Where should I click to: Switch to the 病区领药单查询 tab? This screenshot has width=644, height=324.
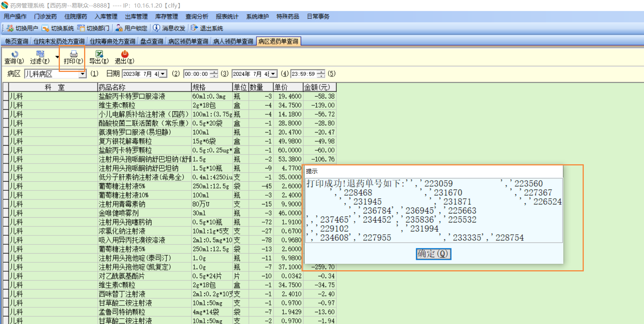tap(188, 41)
